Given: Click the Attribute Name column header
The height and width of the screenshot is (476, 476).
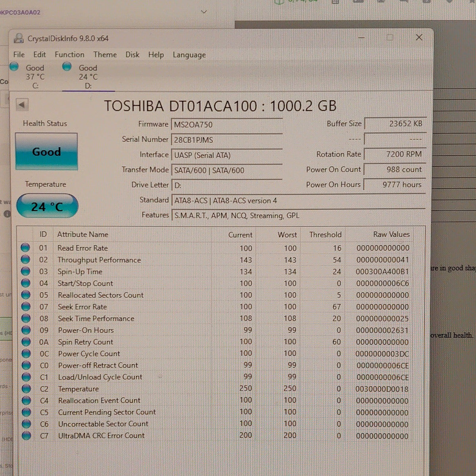Looking at the screenshot, I should pos(83,234).
